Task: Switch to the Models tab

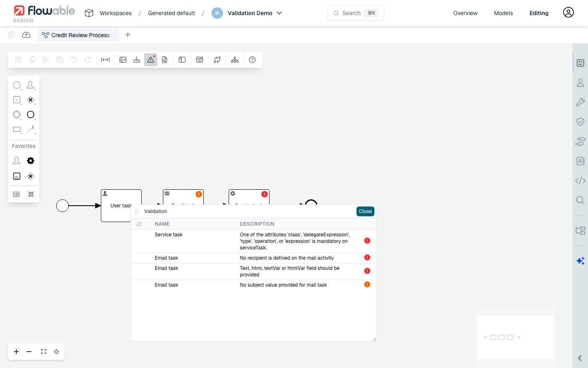Action: click(503, 13)
